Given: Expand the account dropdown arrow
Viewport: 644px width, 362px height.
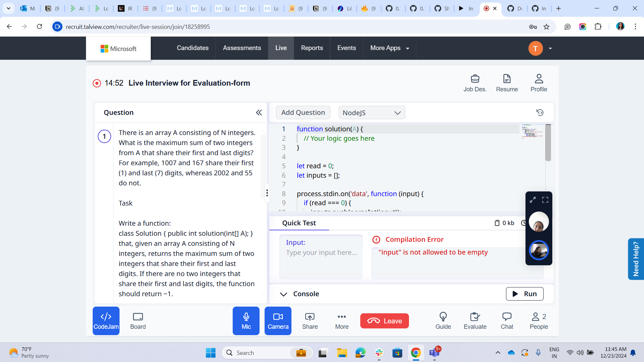Looking at the screenshot, I should (550, 48).
